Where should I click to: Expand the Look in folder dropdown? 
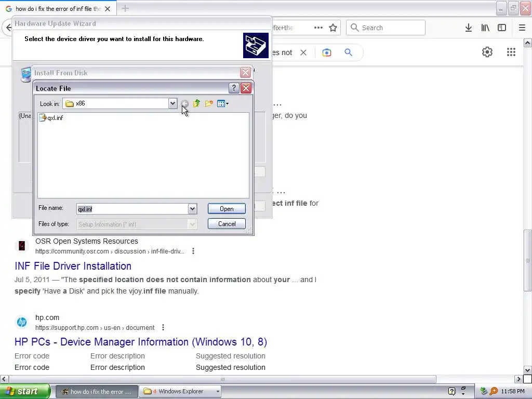pos(172,103)
